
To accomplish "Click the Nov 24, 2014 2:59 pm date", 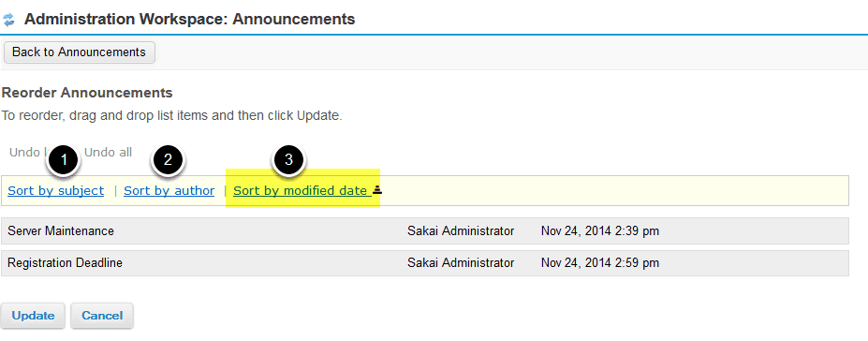I will click(600, 263).
